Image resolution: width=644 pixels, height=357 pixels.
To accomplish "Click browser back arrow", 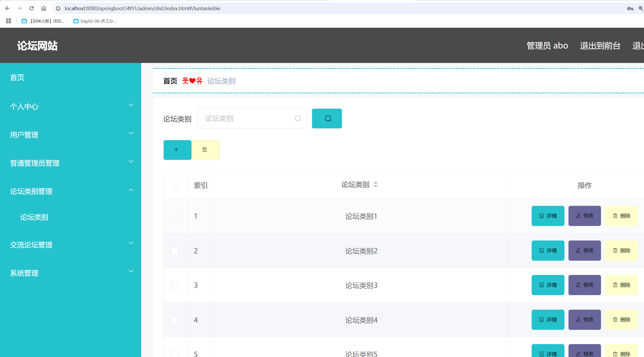I will pos(8,8).
